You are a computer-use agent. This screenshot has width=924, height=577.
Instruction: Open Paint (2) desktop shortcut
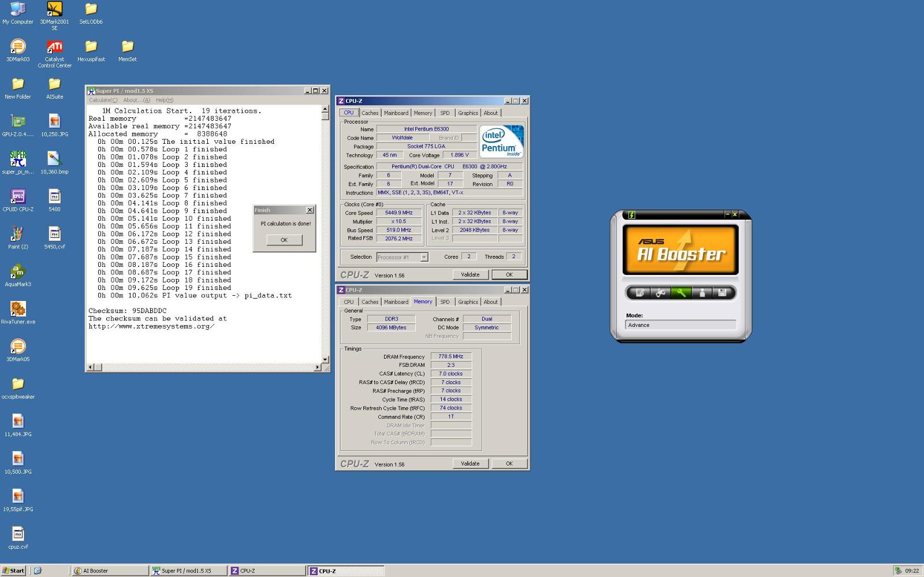(18, 238)
